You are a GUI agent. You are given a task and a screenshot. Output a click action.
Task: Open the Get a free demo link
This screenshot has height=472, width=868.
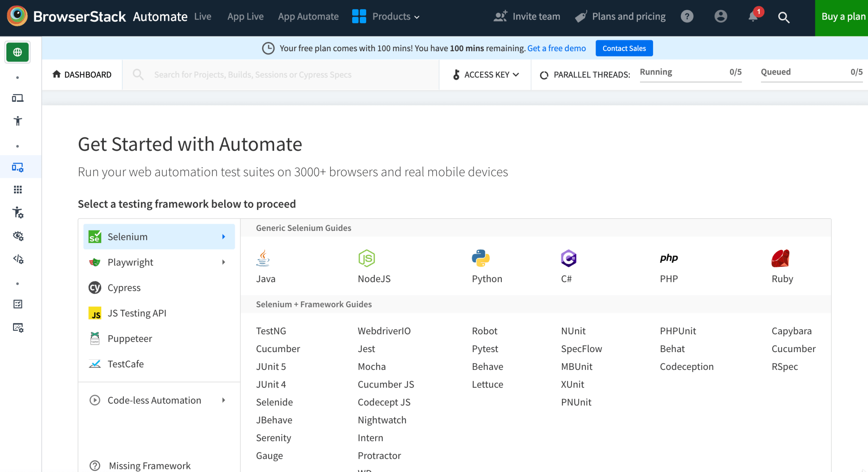pos(556,48)
